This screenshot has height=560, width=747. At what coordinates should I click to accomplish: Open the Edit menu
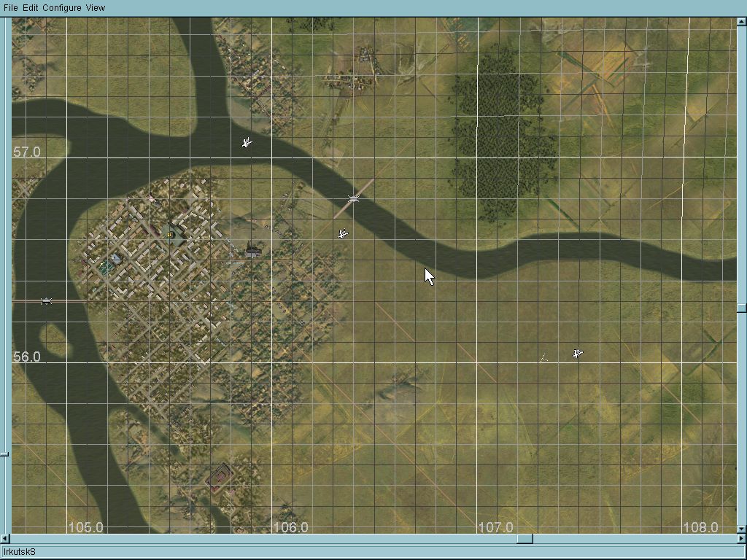pos(31,7)
